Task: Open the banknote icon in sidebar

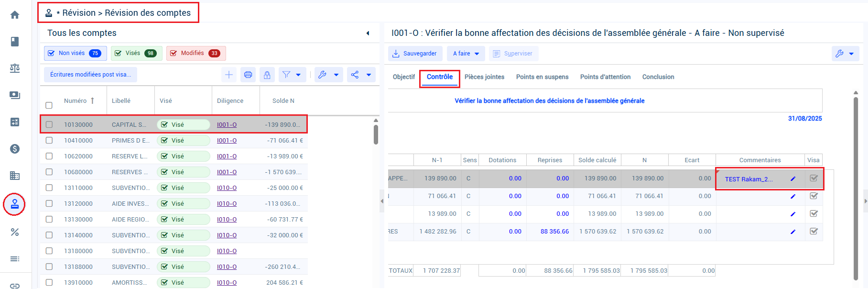Action: click(15, 95)
